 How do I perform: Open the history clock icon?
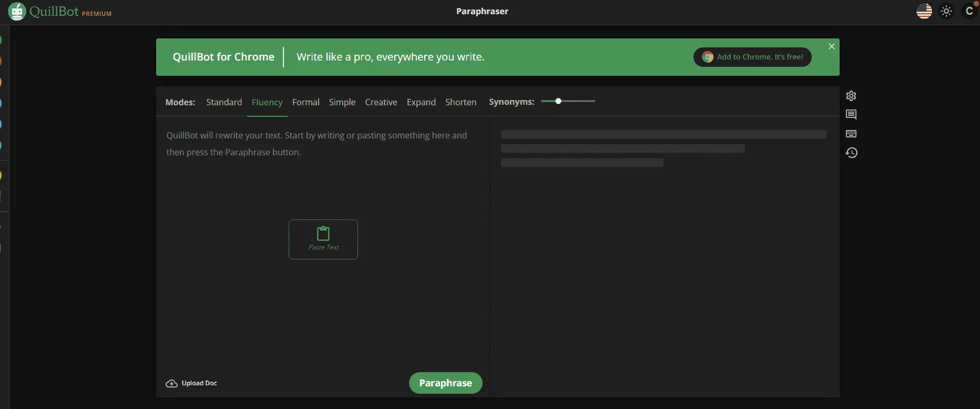(851, 153)
